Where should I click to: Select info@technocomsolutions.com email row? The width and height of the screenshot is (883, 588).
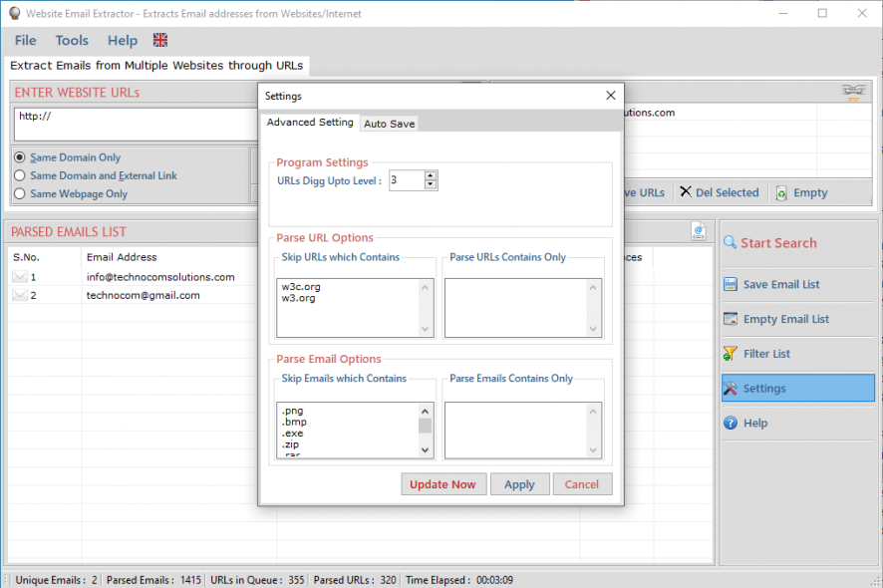click(x=160, y=277)
